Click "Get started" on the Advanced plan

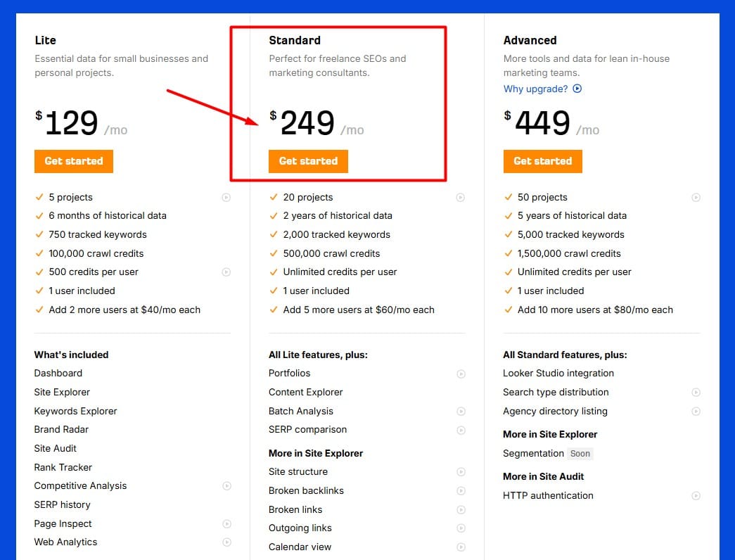[542, 161]
